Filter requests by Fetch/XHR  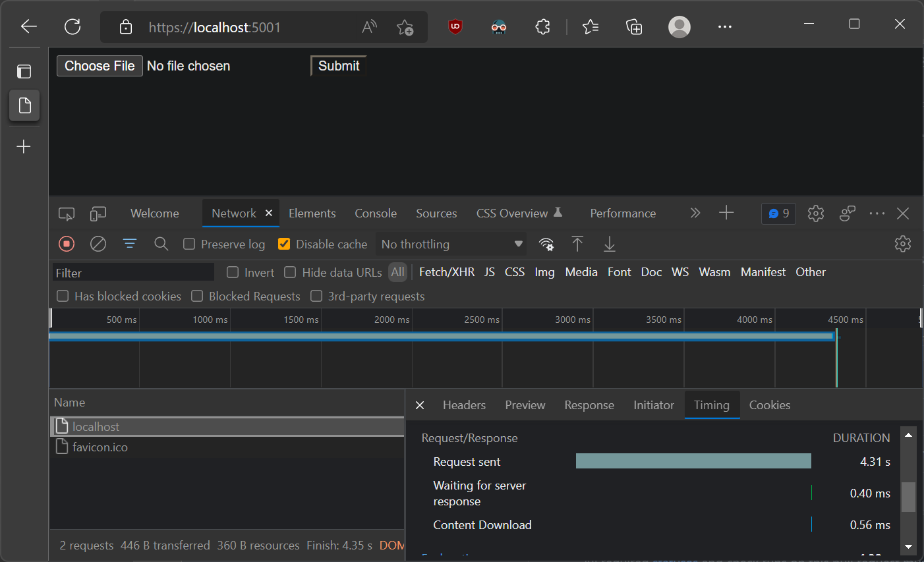(x=447, y=272)
